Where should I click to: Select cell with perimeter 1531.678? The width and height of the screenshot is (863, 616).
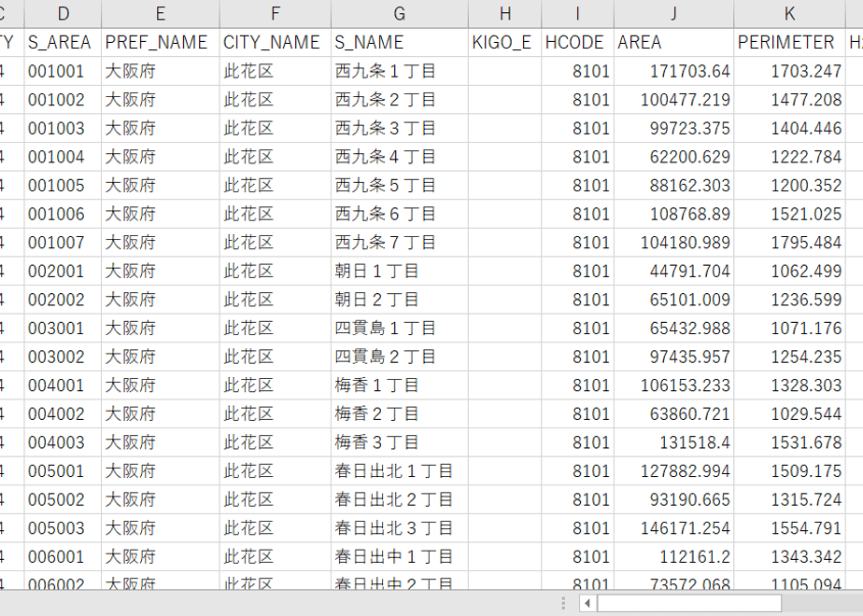click(x=790, y=442)
